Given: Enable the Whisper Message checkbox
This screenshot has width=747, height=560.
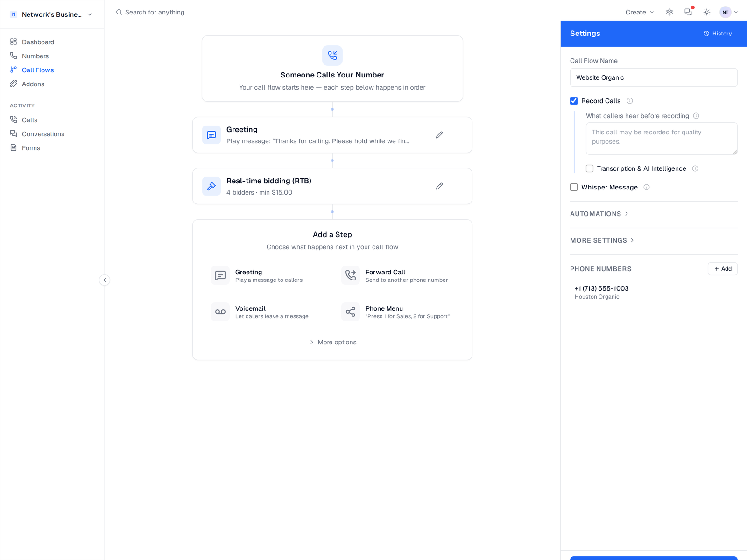Looking at the screenshot, I should pyautogui.click(x=574, y=187).
